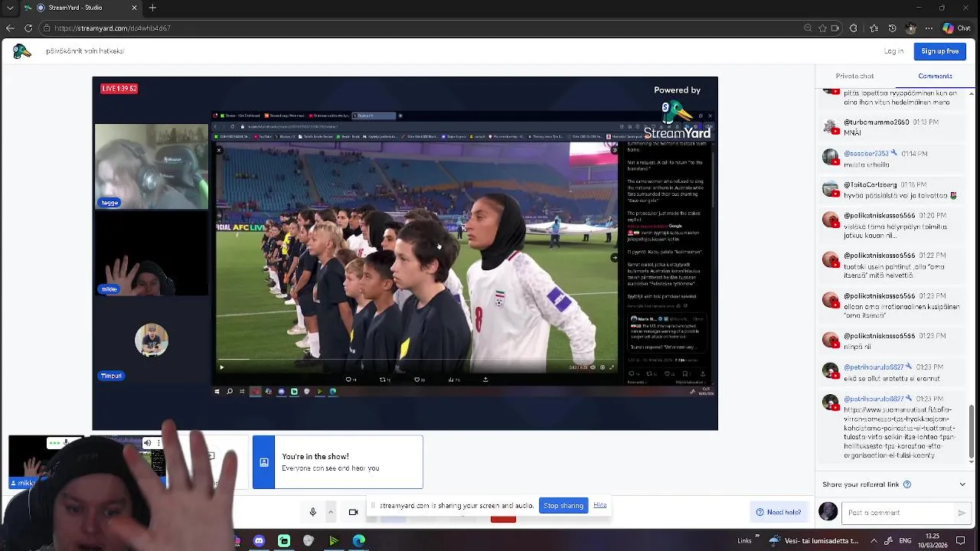The image size is (980, 551).
Task: Reload the StreamYard page
Action: tap(28, 28)
